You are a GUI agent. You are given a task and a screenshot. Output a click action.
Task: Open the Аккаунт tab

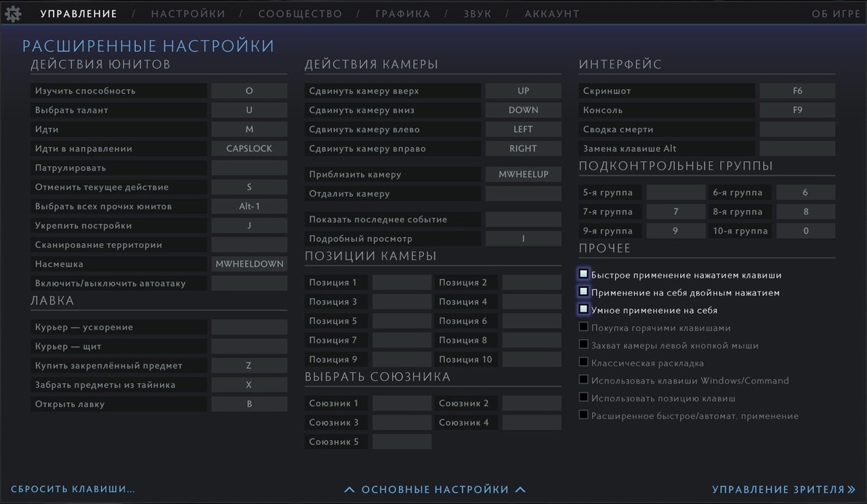[552, 14]
